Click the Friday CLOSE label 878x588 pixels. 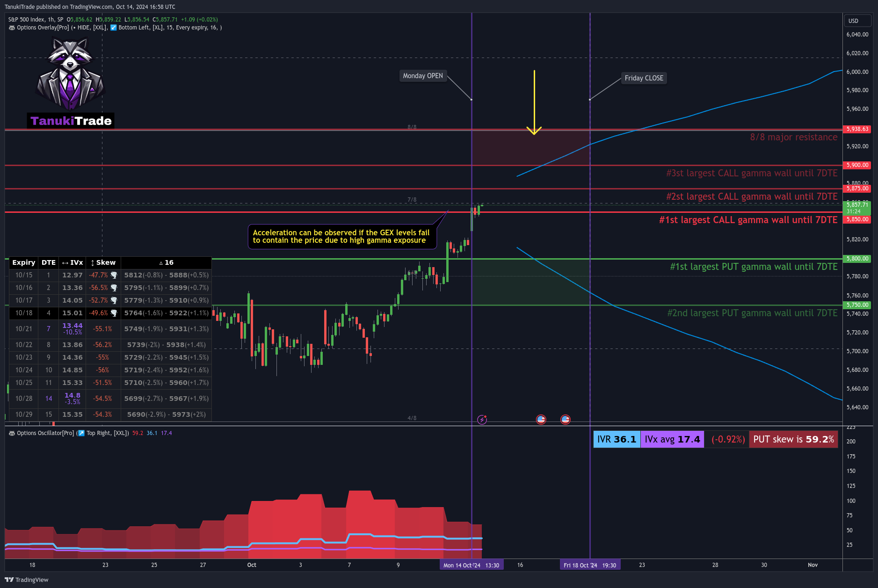(x=644, y=78)
